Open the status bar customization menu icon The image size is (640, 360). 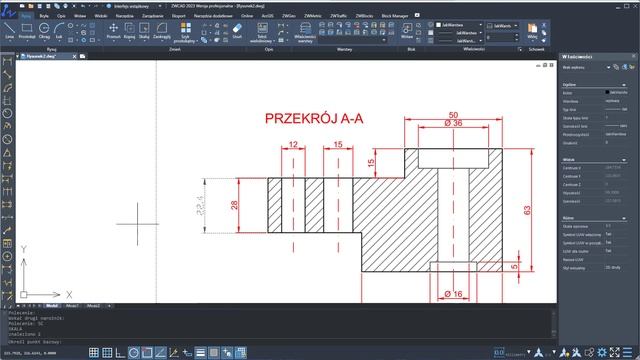coord(627,352)
